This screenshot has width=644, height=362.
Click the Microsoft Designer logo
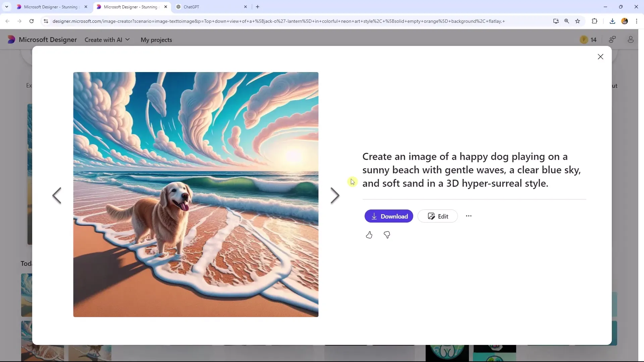pos(11,39)
